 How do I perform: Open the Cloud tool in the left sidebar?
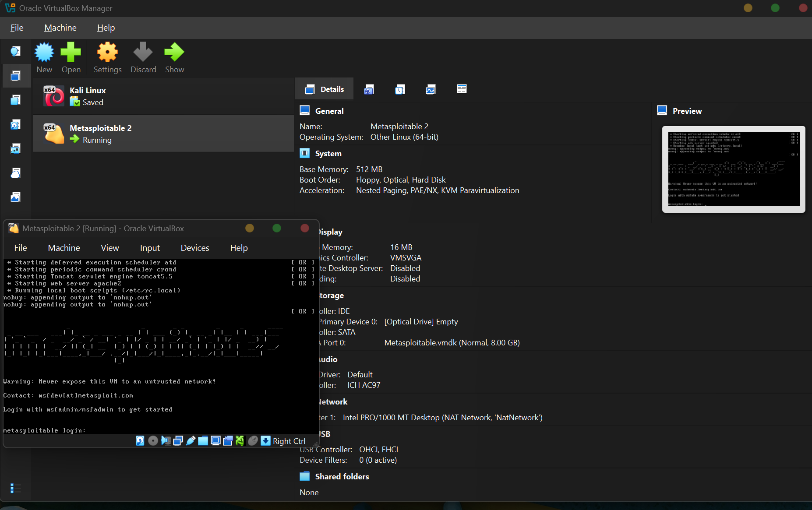pyautogui.click(x=15, y=173)
